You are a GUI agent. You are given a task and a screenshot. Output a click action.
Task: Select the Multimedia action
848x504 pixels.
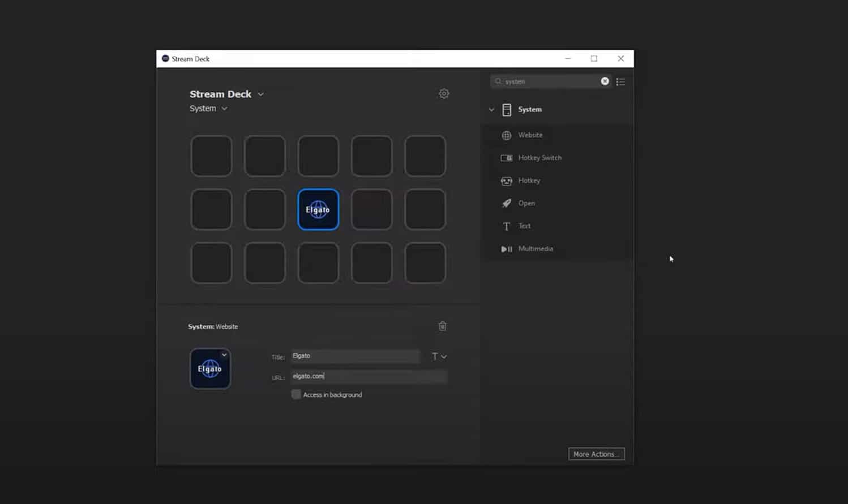click(x=506, y=249)
